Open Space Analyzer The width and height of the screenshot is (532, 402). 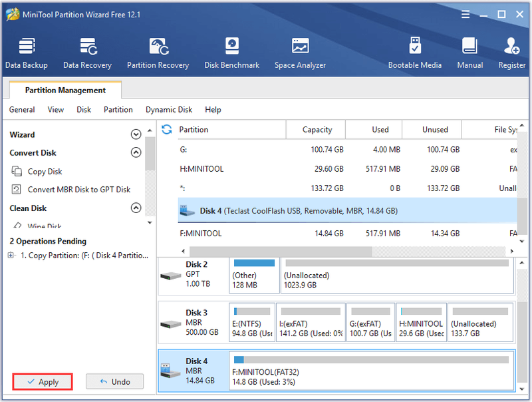pos(301,53)
